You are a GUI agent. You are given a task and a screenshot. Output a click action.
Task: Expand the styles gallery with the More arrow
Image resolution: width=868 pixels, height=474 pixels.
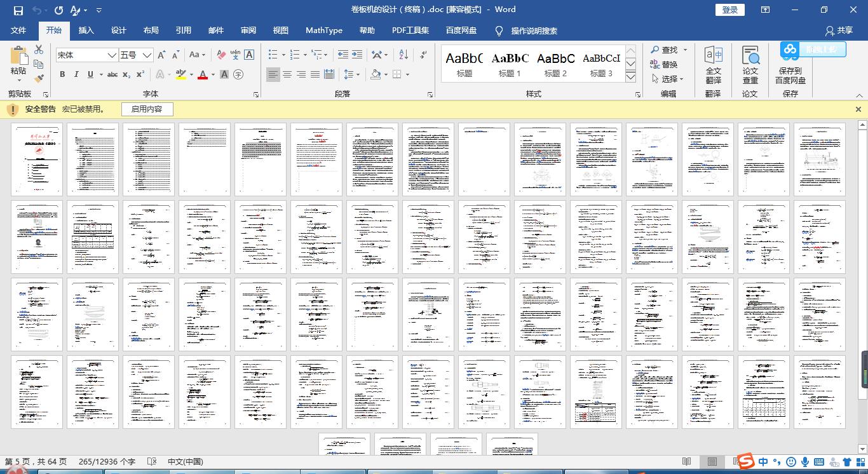630,78
